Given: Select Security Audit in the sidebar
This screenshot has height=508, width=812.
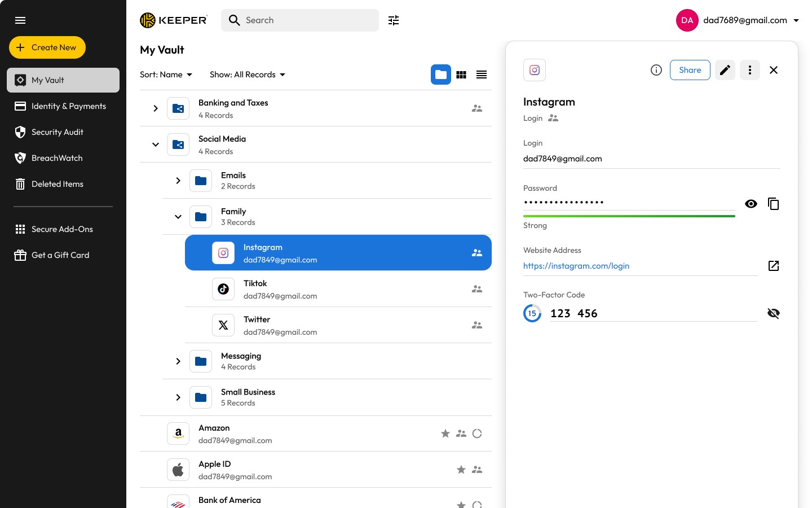Looking at the screenshot, I should (57, 132).
